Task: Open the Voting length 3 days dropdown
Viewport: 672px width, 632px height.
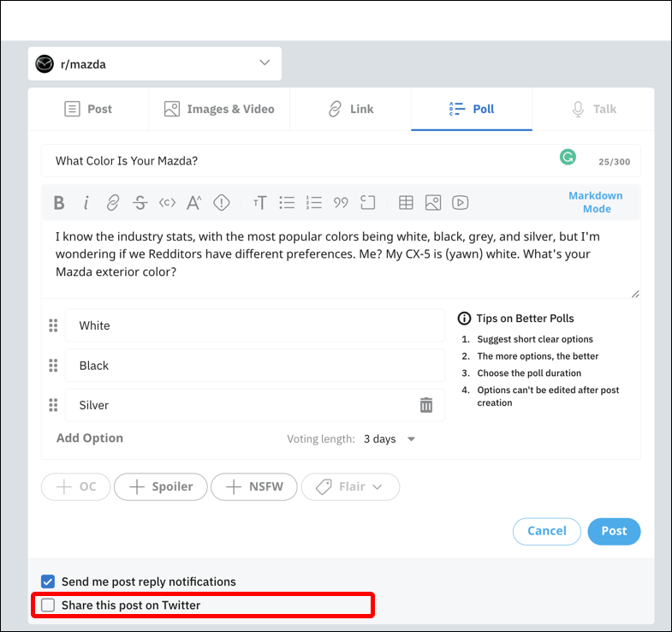Action: pyautogui.click(x=390, y=438)
